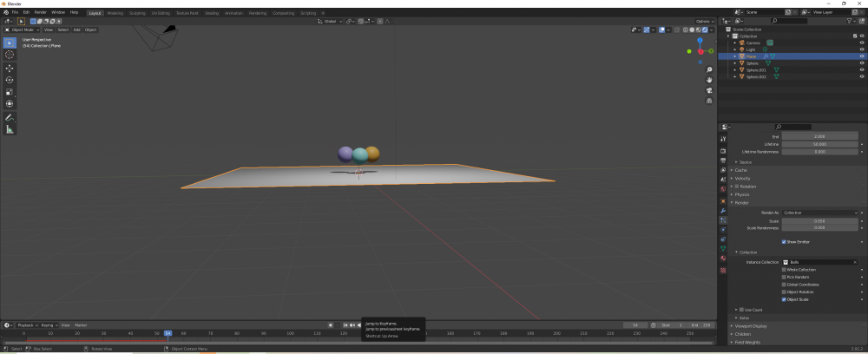Image resolution: width=868 pixels, height=354 pixels.
Task: Click the viewport Options button
Action: click(x=705, y=21)
